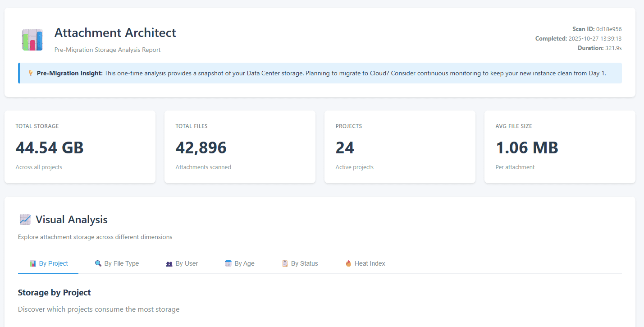Click the Storage by Project heading

point(55,293)
